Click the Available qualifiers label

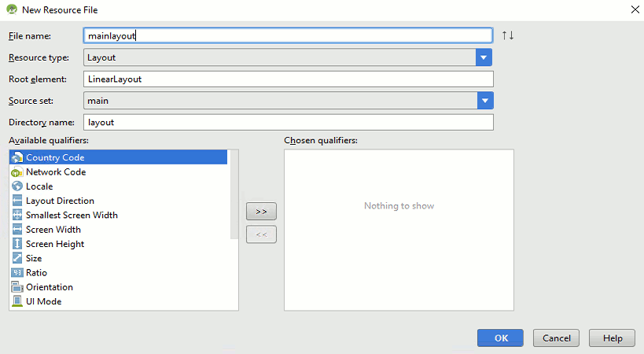coord(49,141)
